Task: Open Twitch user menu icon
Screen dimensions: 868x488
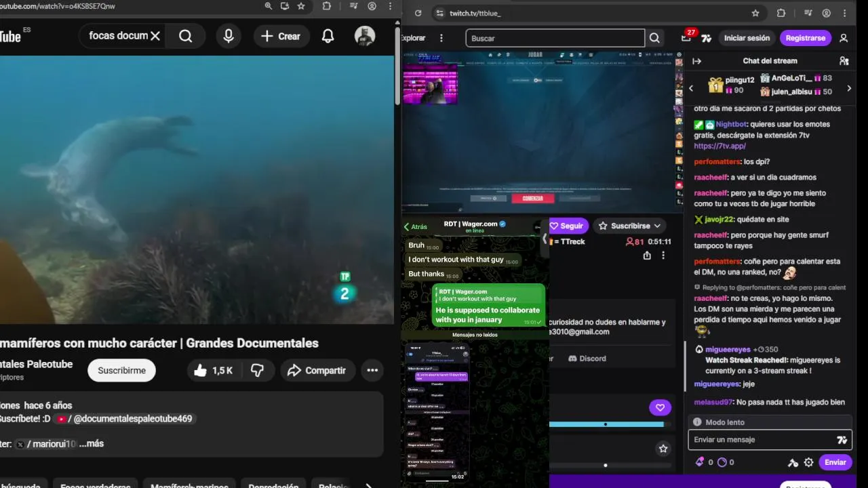Action: click(844, 38)
